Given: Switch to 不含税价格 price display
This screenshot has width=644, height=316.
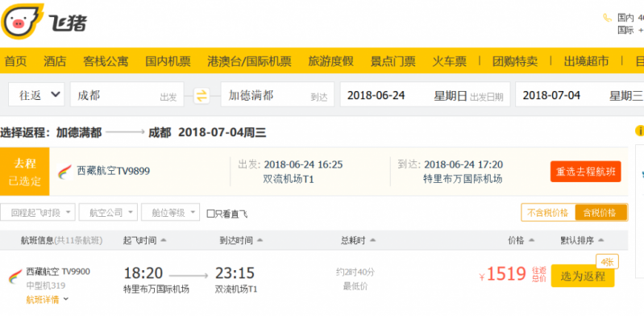Looking at the screenshot, I should click(x=548, y=213).
